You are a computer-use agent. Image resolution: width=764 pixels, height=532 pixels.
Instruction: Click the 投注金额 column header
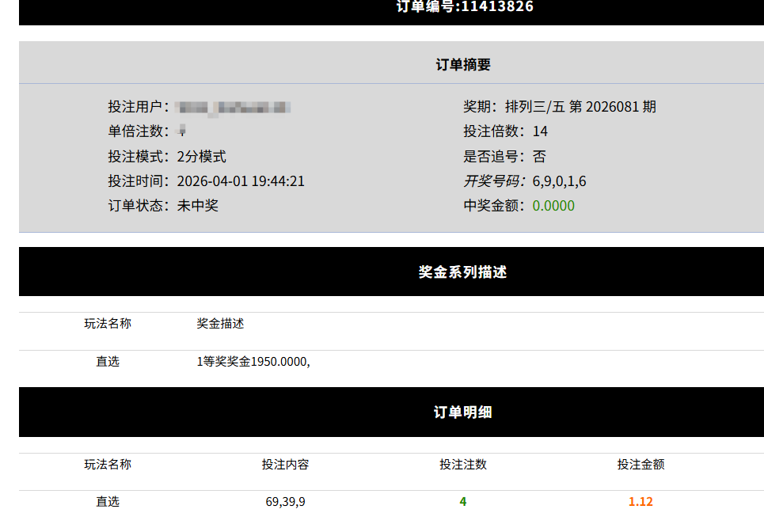coord(640,465)
